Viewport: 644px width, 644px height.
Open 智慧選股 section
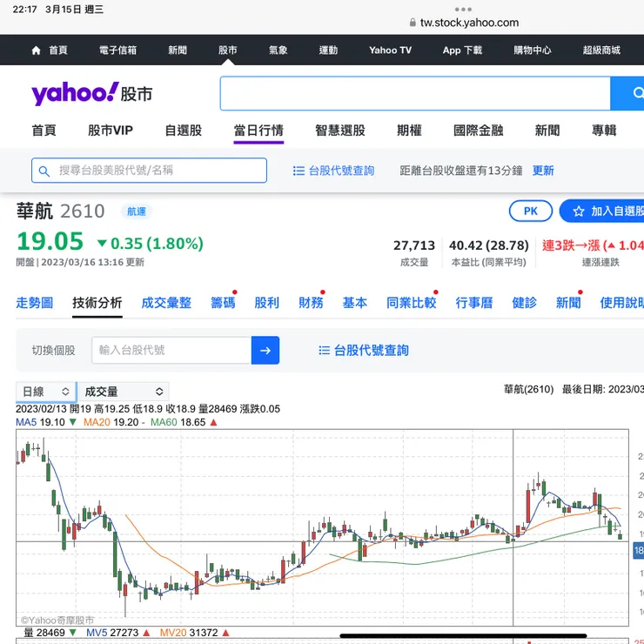(x=340, y=131)
